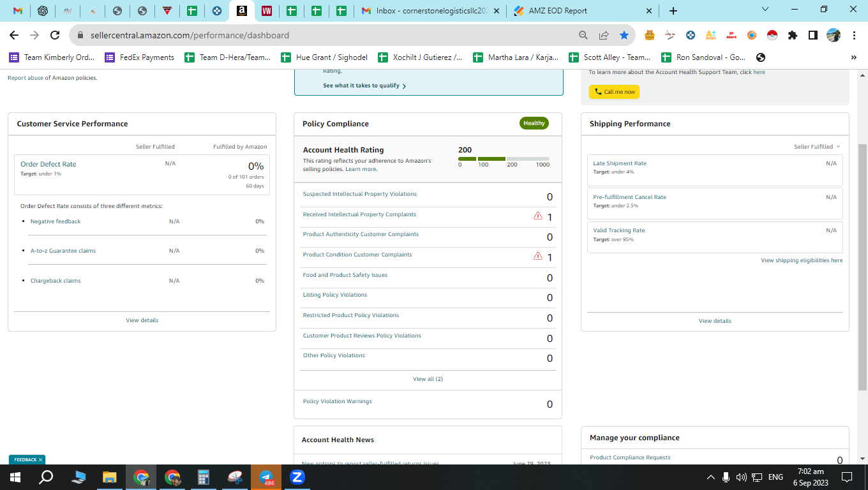Click the page vertical scrollbar
868x490 pixels.
[x=862, y=266]
